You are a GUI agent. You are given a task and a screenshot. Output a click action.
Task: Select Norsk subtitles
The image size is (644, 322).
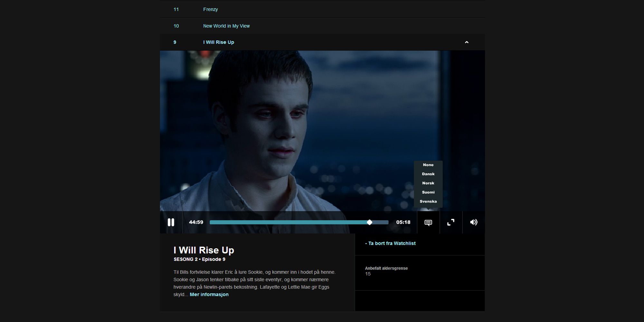click(428, 183)
